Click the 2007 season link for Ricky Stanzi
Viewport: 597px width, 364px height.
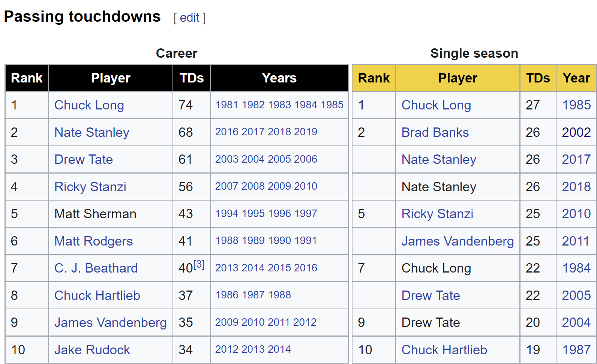click(227, 186)
